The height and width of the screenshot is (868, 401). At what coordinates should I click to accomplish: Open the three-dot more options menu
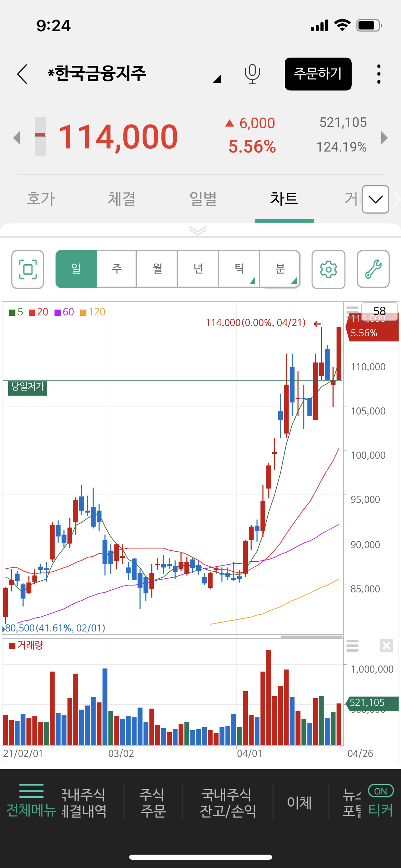(379, 74)
